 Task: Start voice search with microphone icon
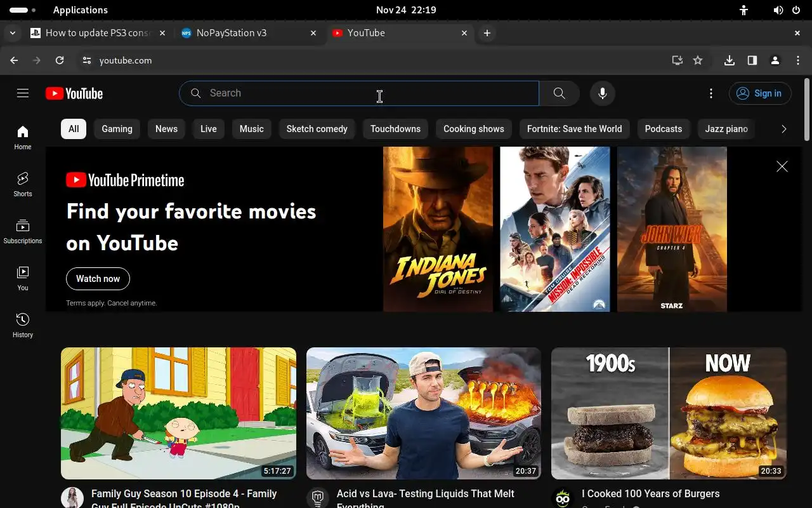pos(603,93)
